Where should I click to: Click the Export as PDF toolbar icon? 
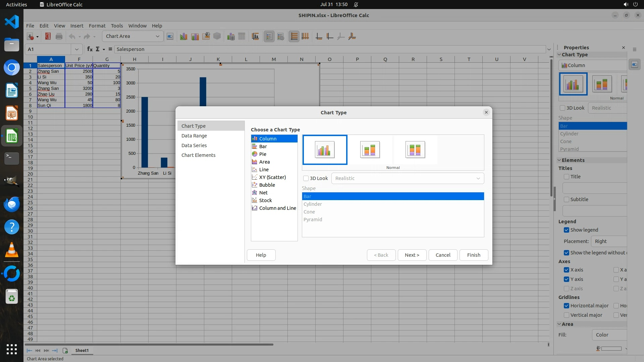pos(48,36)
